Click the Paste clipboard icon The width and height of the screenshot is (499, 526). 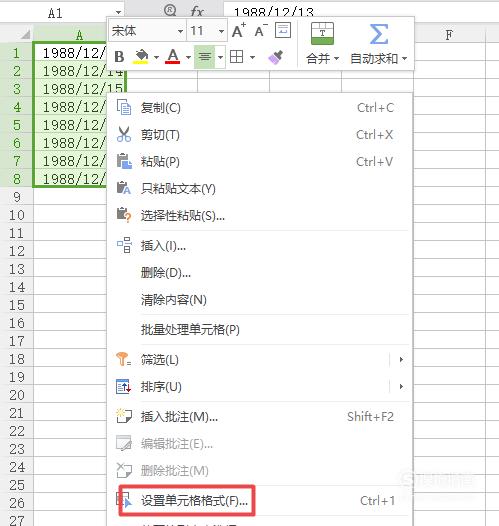click(x=124, y=161)
